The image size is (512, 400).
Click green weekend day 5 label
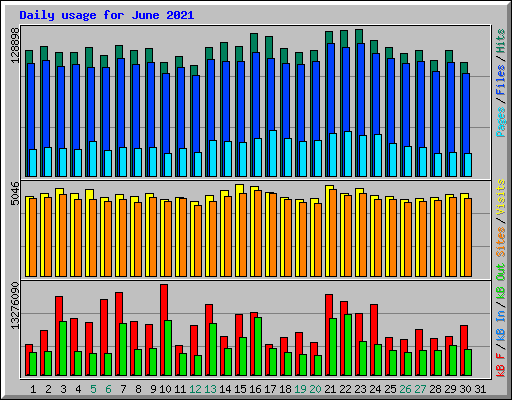pyautogui.click(x=93, y=389)
